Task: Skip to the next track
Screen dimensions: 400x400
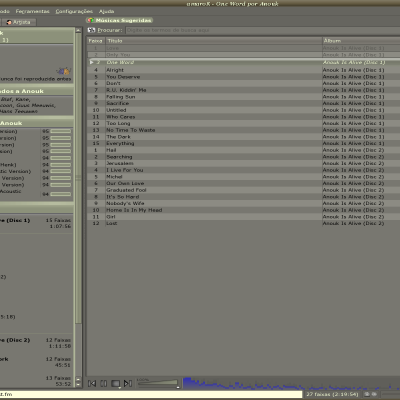Action: pyautogui.click(x=128, y=383)
